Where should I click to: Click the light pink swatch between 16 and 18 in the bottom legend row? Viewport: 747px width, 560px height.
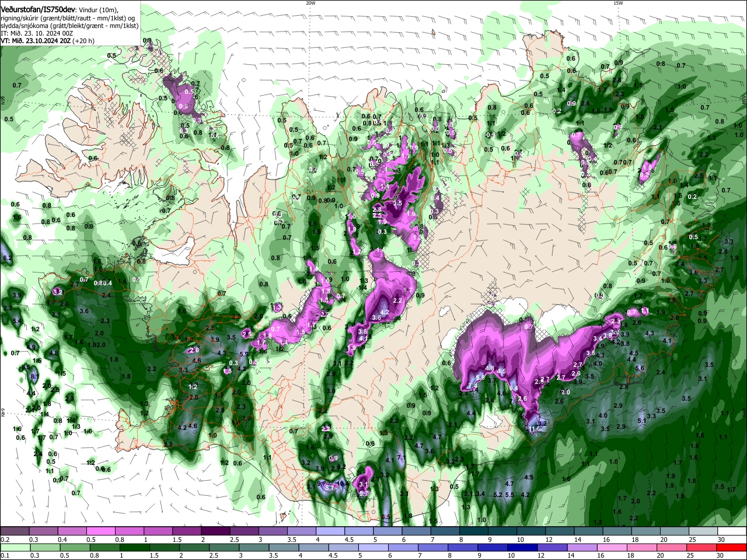(612, 547)
